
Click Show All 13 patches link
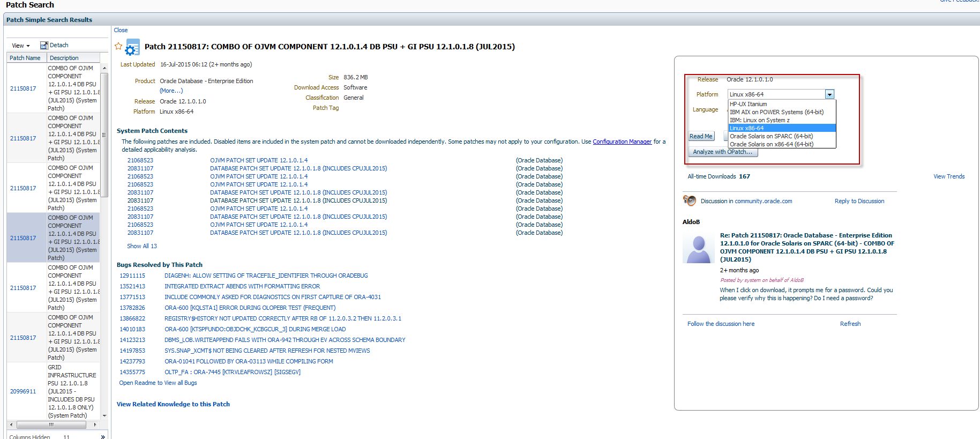point(142,246)
